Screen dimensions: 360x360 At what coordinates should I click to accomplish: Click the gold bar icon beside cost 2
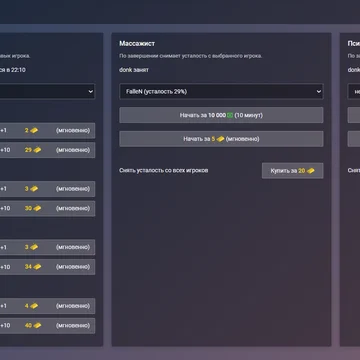click(x=34, y=130)
